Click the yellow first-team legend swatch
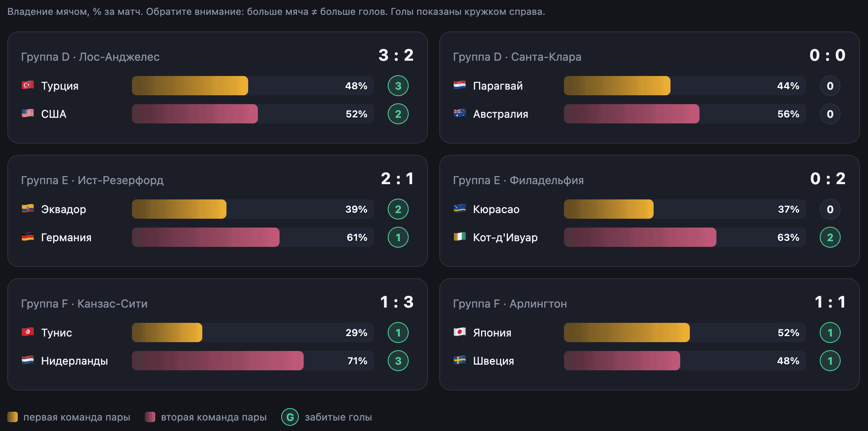The image size is (868, 431). pyautogui.click(x=12, y=417)
